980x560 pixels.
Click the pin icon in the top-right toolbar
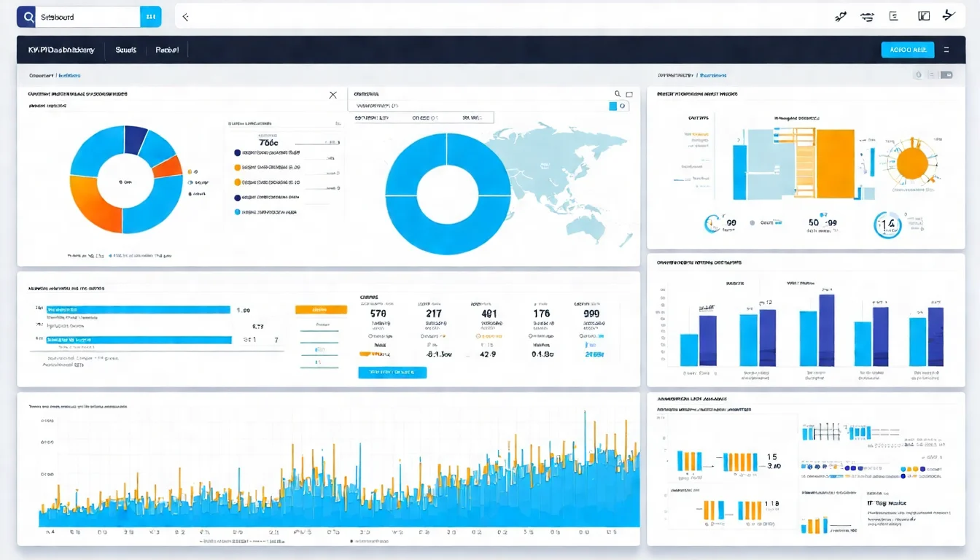(x=841, y=16)
